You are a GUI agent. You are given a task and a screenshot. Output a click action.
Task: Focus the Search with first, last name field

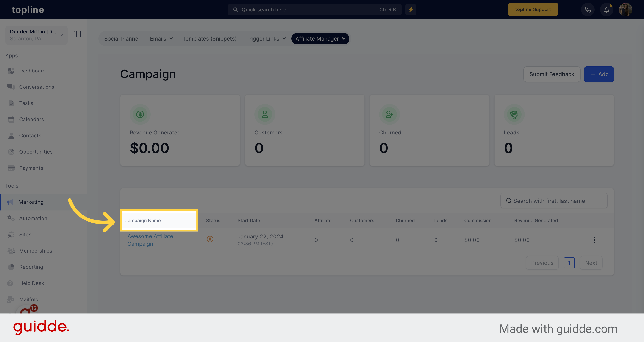click(x=554, y=201)
